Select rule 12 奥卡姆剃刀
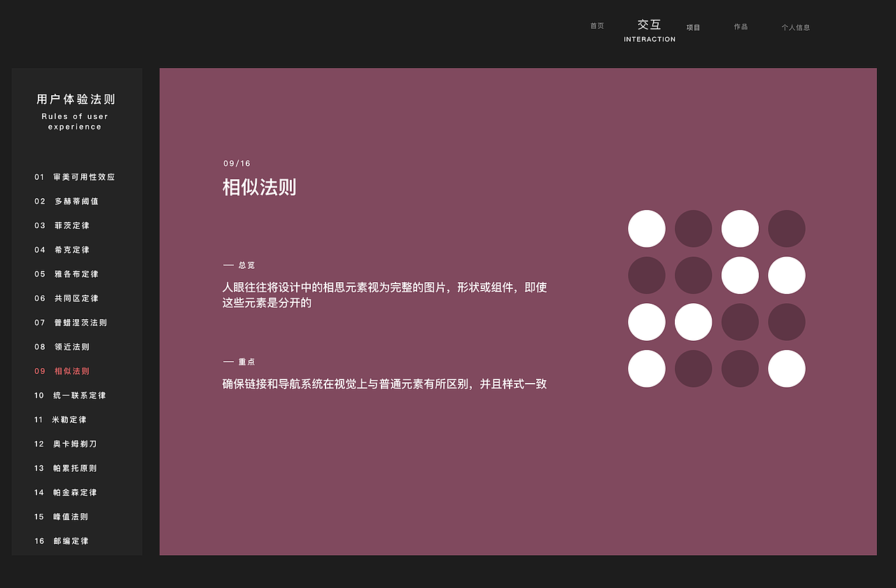Screen dimensions: 896x588 [66, 444]
